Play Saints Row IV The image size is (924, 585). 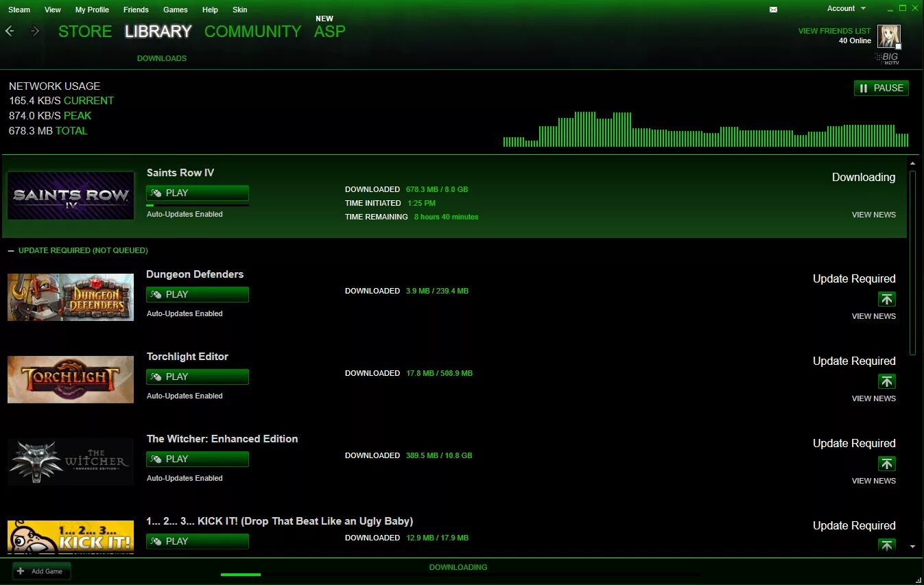click(x=198, y=193)
